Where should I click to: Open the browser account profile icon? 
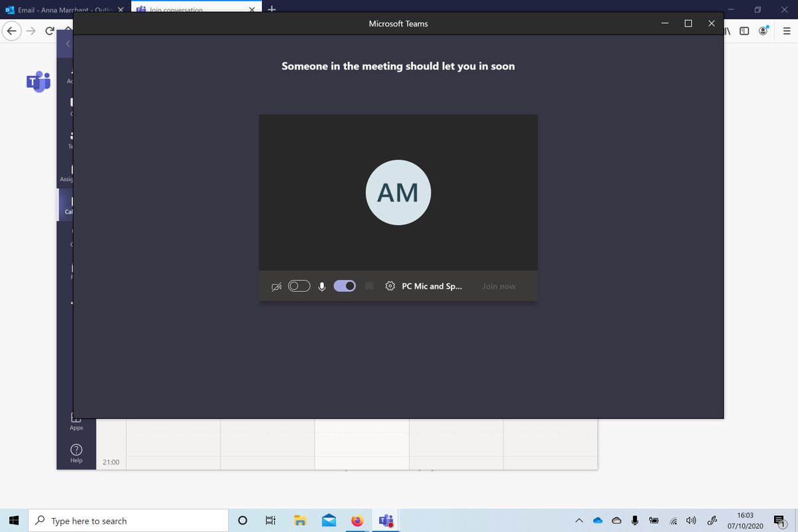tap(763, 31)
